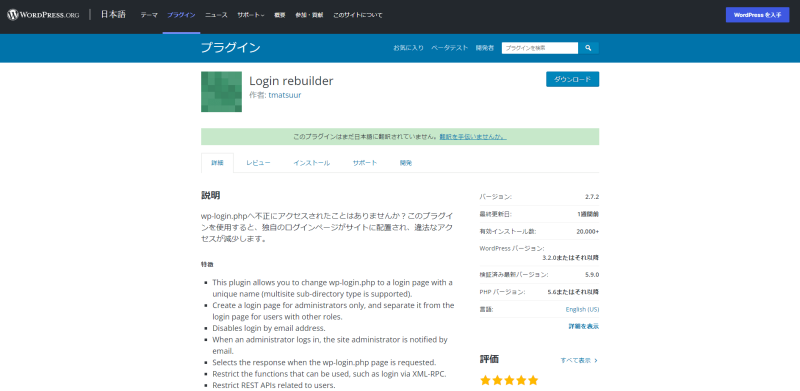Click the 20,000+ installs value

tap(588, 231)
